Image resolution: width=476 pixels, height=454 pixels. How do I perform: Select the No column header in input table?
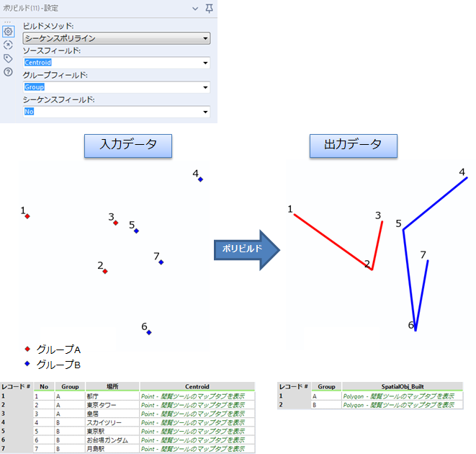pyautogui.click(x=44, y=386)
